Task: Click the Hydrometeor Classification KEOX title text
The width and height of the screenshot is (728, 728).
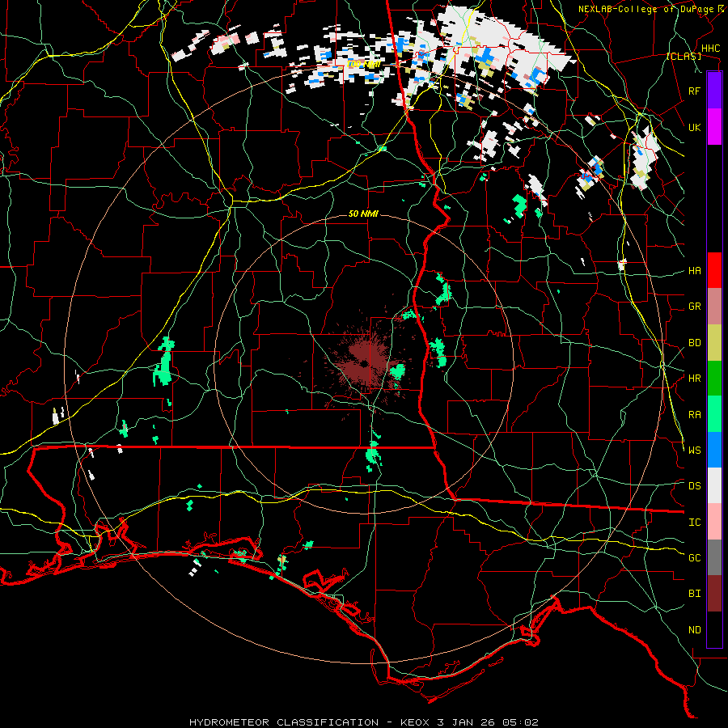Action: pyautogui.click(x=363, y=722)
